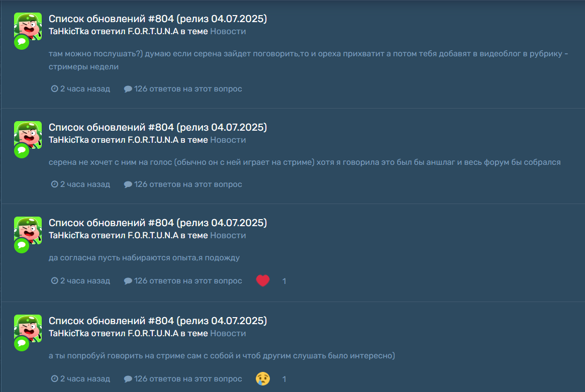
Task: Open the 126 ответов link in first post
Action: (x=188, y=89)
